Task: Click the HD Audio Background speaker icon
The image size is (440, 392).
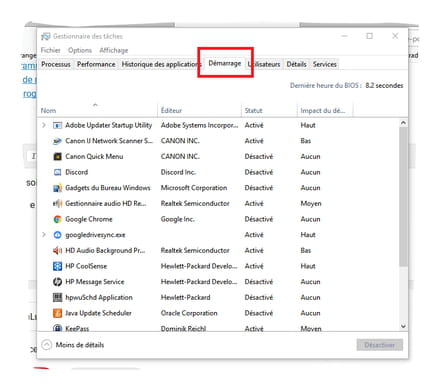Action: click(x=57, y=251)
